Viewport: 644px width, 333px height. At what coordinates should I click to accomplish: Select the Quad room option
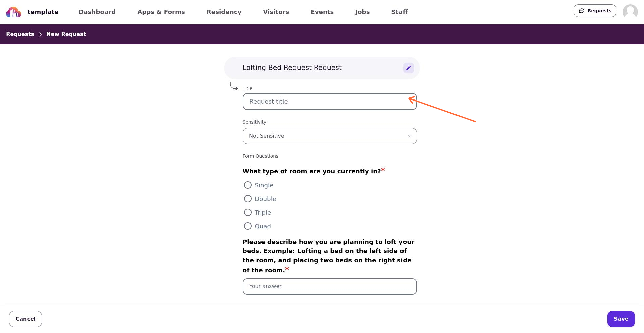point(248,226)
